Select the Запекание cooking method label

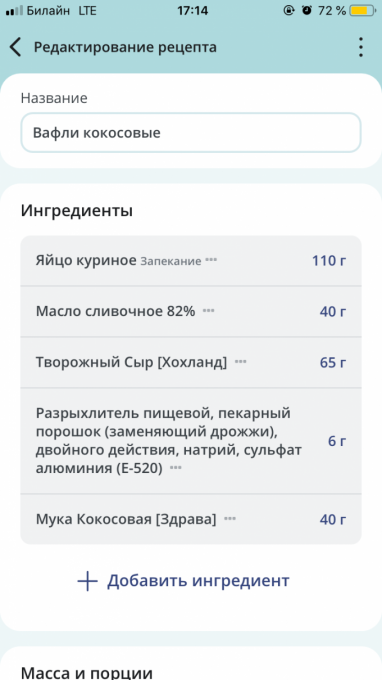[171, 261]
